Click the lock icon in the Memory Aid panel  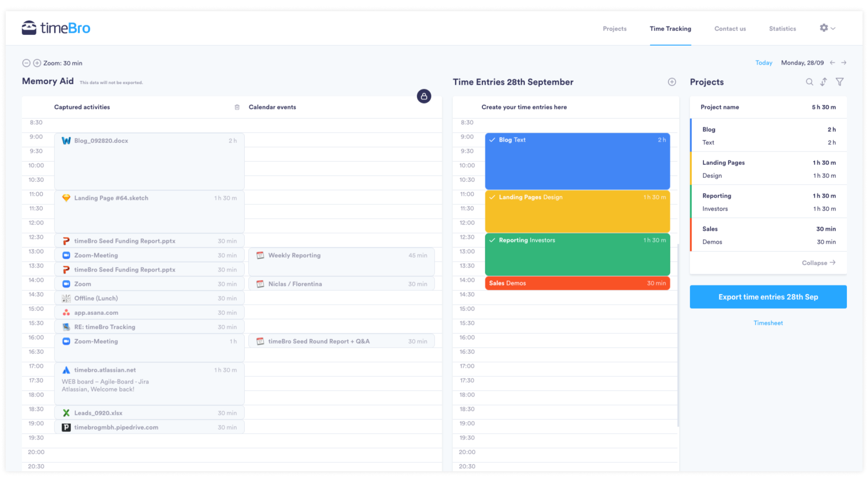click(424, 96)
